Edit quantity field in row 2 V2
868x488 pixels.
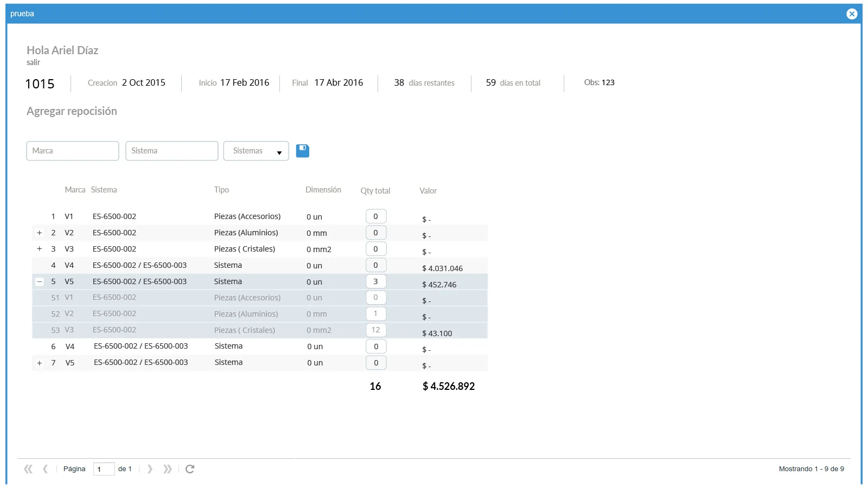click(x=376, y=233)
